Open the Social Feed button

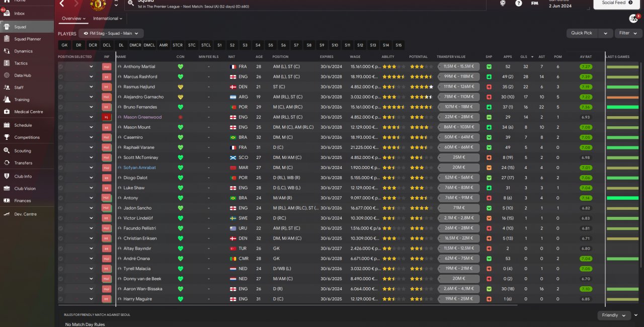616,3
